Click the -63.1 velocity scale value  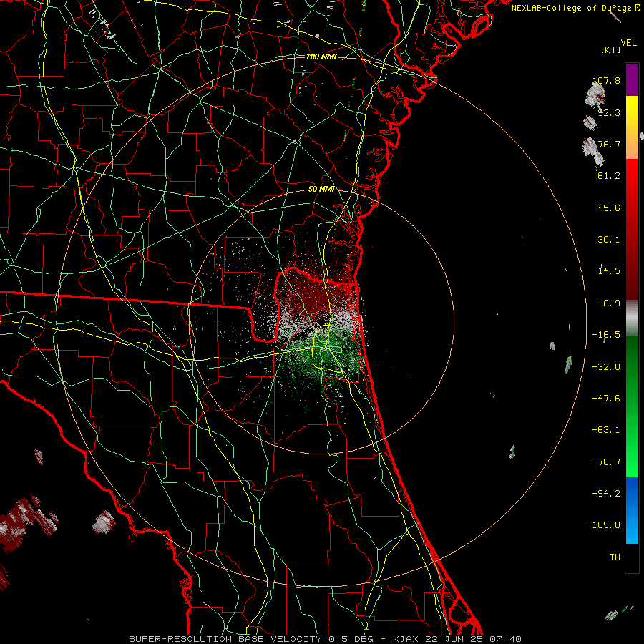(606, 430)
